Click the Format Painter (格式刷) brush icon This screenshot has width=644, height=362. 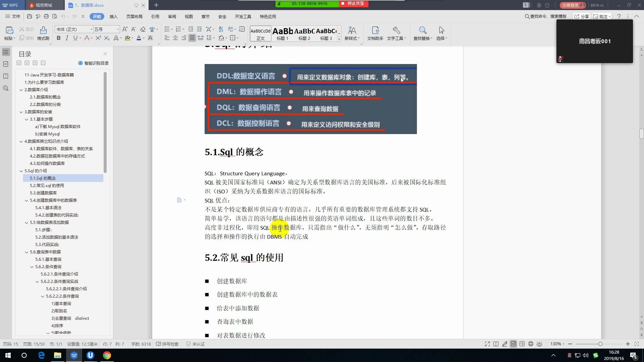(43, 30)
